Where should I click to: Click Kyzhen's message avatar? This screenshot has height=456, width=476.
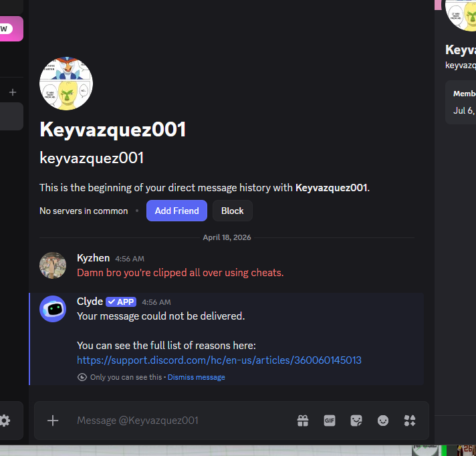(53, 265)
